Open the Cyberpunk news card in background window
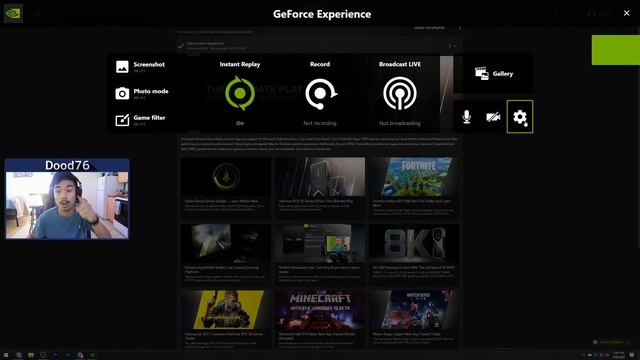The height and width of the screenshot is (360, 640). point(226,318)
